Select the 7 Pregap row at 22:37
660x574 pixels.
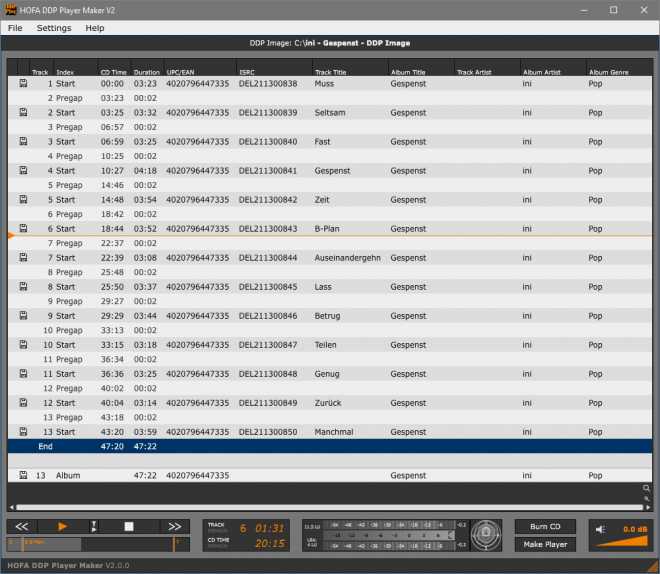coord(330,243)
